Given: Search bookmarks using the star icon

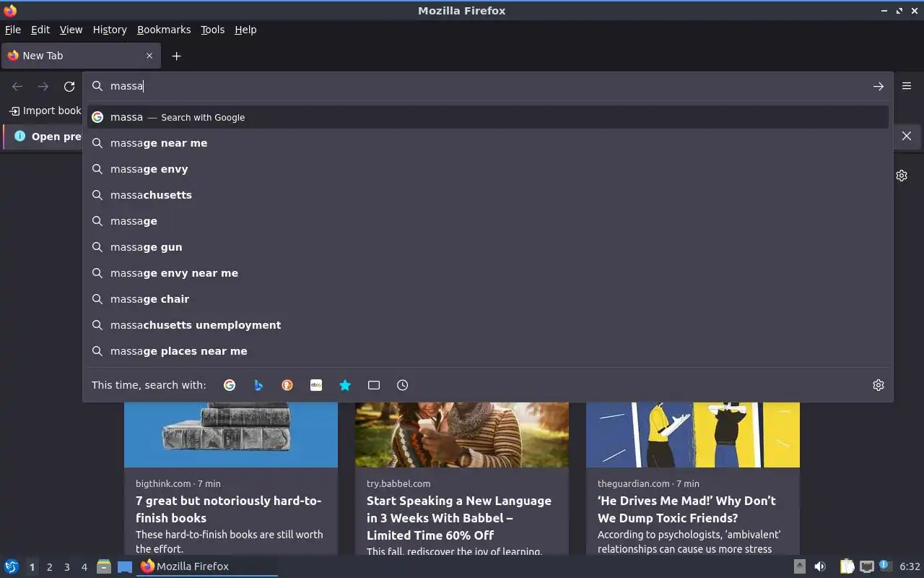Looking at the screenshot, I should point(345,385).
